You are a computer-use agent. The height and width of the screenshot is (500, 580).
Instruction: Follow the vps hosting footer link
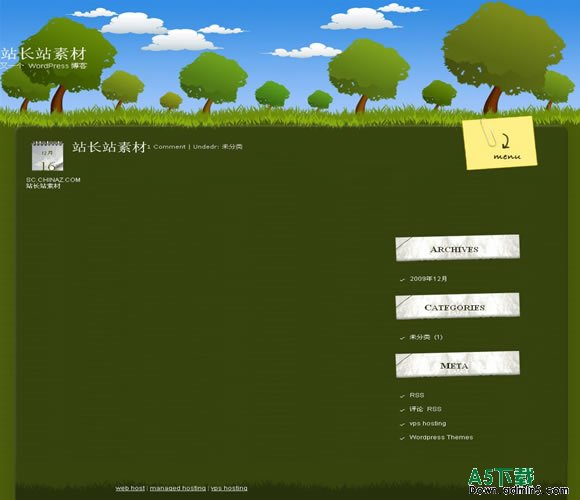[229, 488]
